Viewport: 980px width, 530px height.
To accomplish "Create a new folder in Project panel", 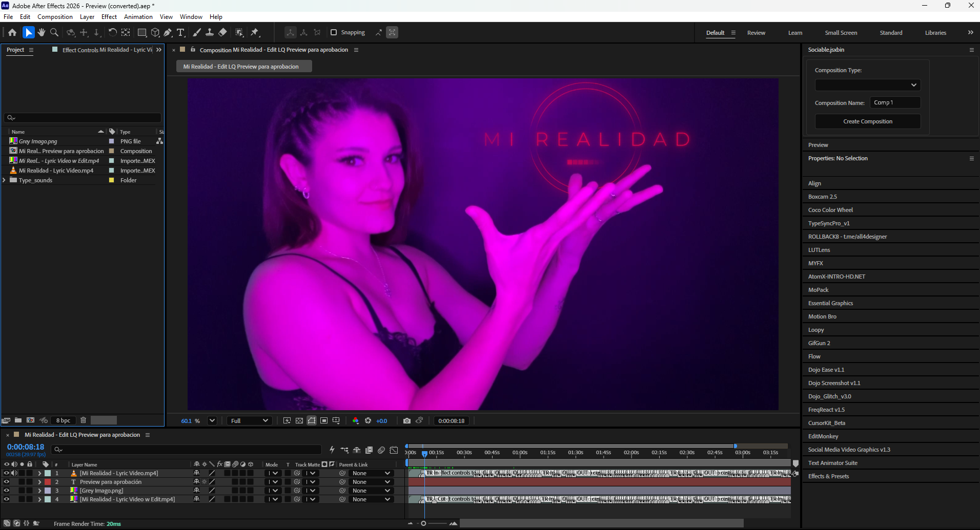I will [x=18, y=420].
